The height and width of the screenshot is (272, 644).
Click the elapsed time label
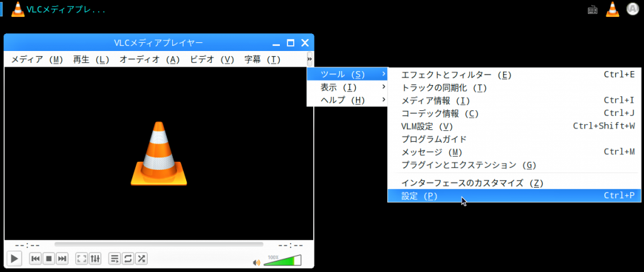(27, 246)
